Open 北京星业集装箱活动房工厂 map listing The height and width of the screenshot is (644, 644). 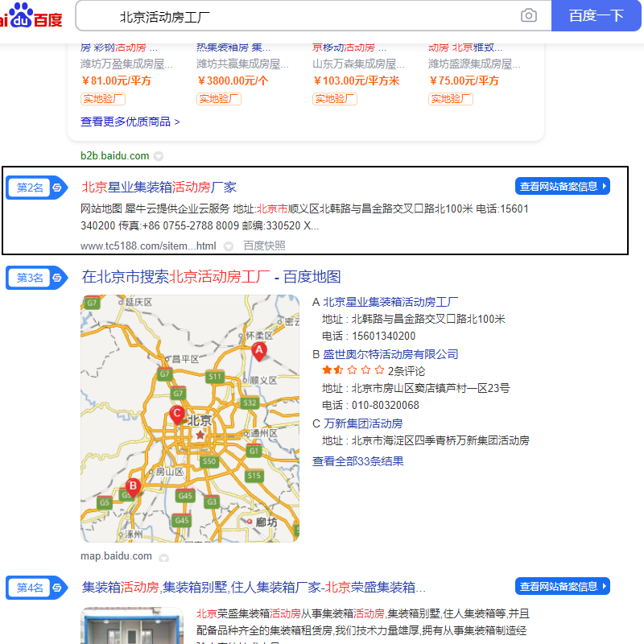point(390,302)
